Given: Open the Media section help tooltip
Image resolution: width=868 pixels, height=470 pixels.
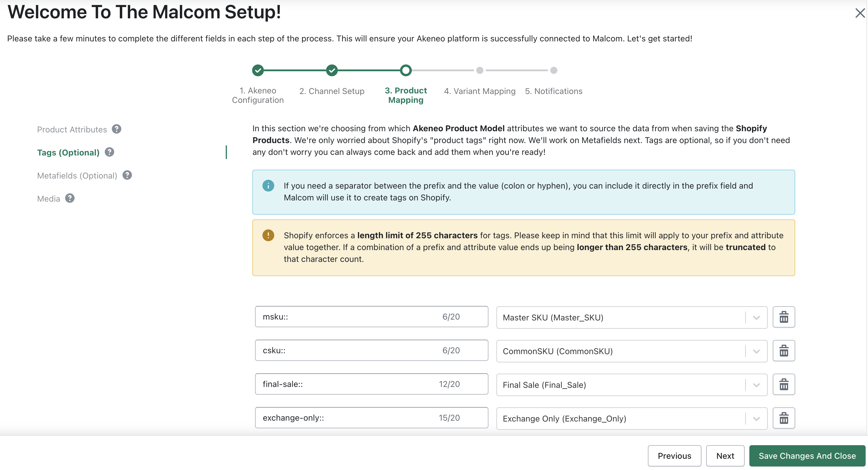Looking at the screenshot, I should (x=70, y=198).
